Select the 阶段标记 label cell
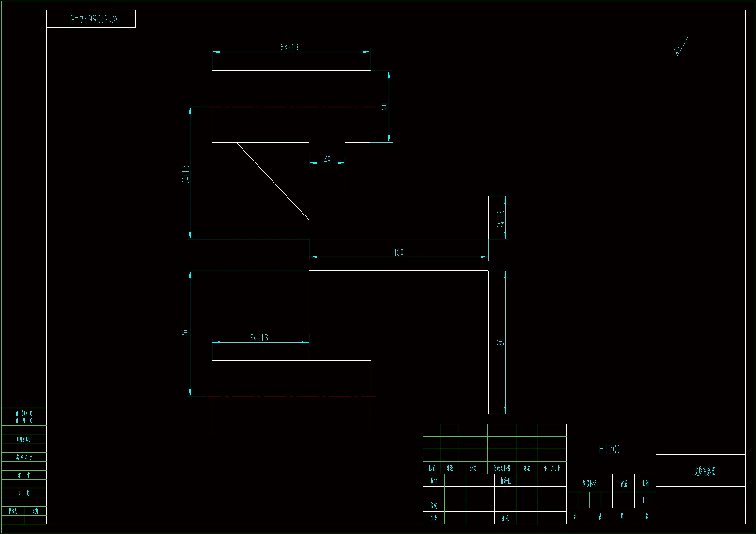This screenshot has width=756, height=534. pos(589,483)
